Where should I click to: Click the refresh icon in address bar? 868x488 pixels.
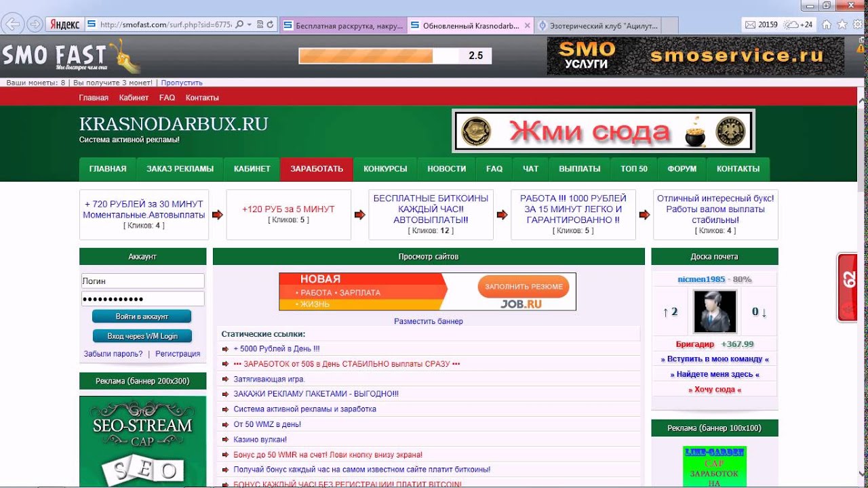click(x=271, y=24)
